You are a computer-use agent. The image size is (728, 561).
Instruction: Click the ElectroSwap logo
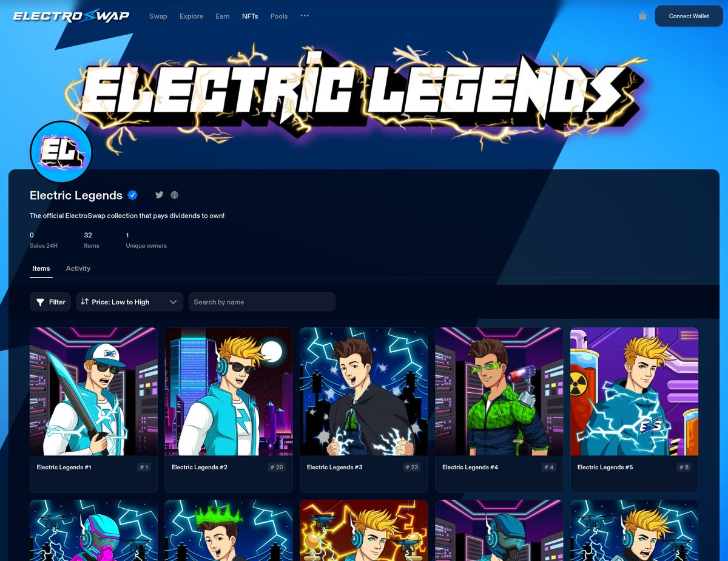(x=72, y=15)
